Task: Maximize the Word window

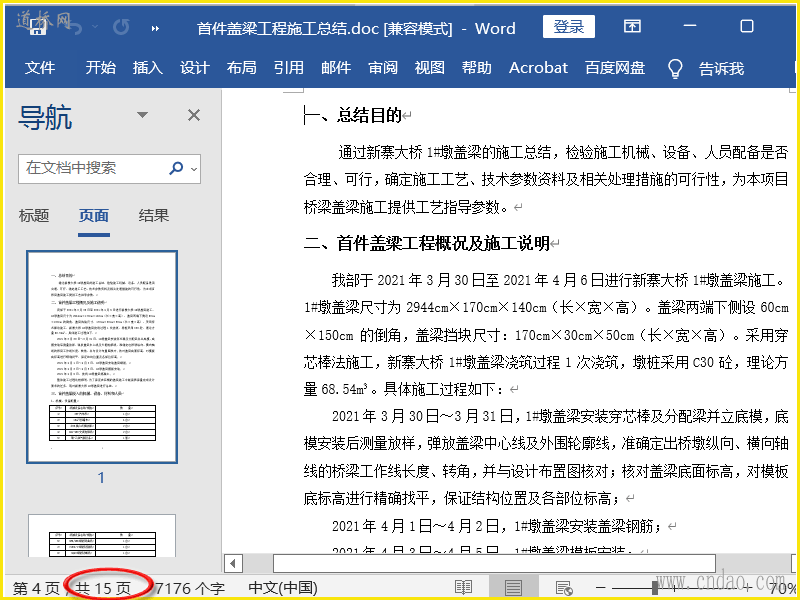Action: (747, 26)
